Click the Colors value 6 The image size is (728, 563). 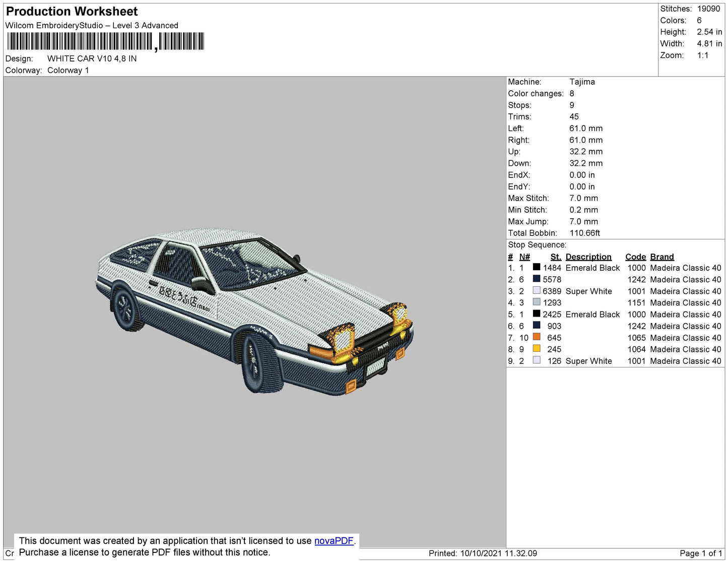(699, 20)
